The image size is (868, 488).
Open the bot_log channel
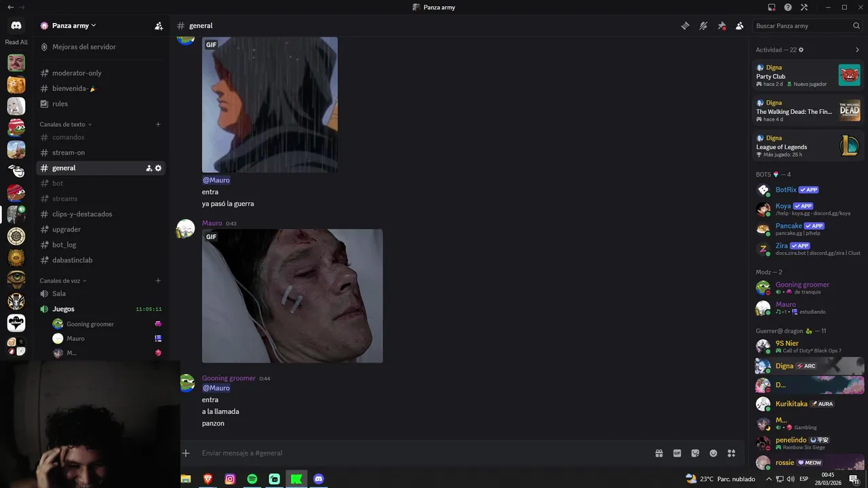[102, 245]
